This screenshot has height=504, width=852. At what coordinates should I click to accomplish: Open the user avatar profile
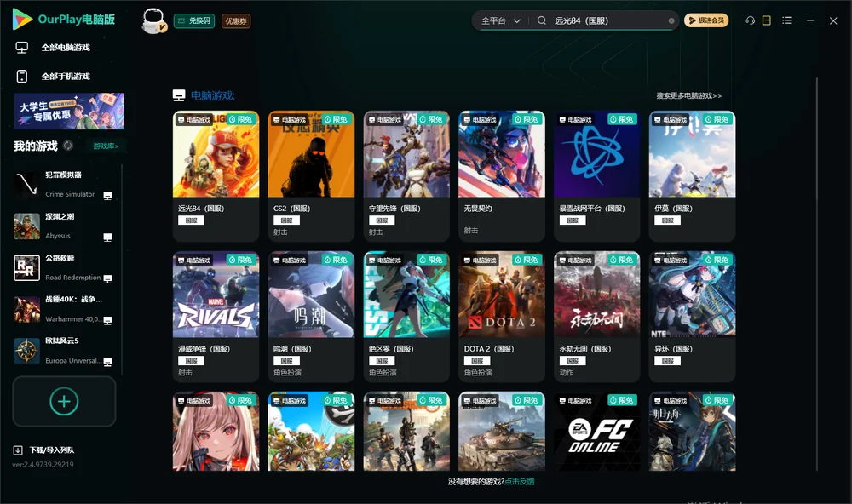point(153,21)
